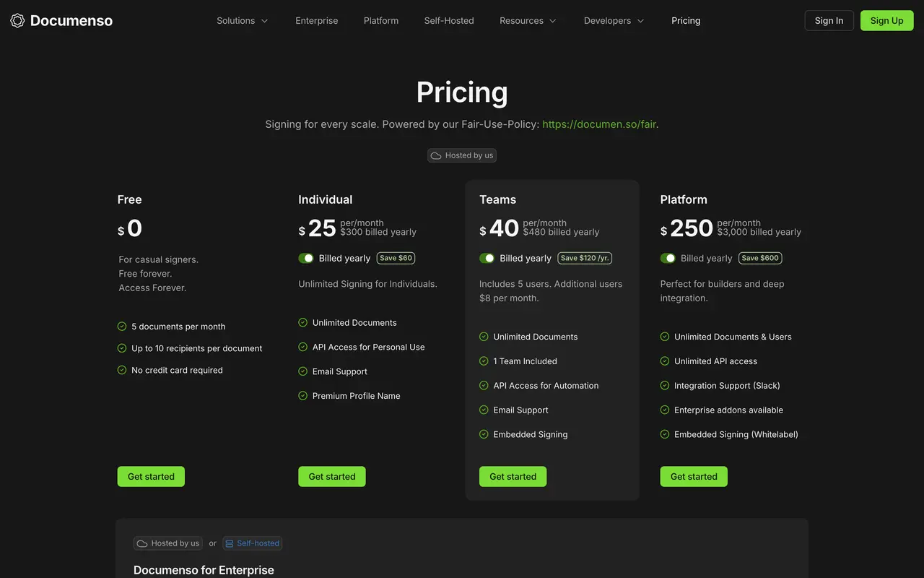Toggle Billed yearly switch for Platform plan
Image resolution: width=924 pixels, height=578 pixels.
(x=668, y=258)
